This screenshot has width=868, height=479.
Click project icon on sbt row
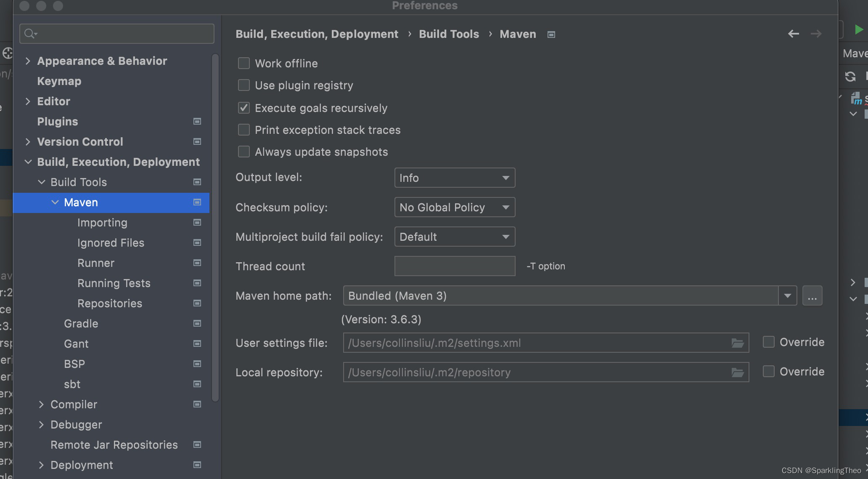point(197,384)
